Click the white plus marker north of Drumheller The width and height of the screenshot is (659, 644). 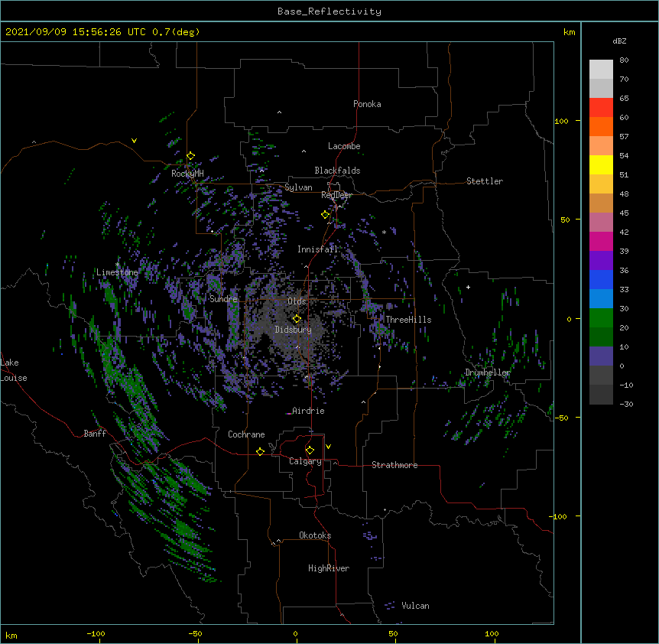point(468,287)
